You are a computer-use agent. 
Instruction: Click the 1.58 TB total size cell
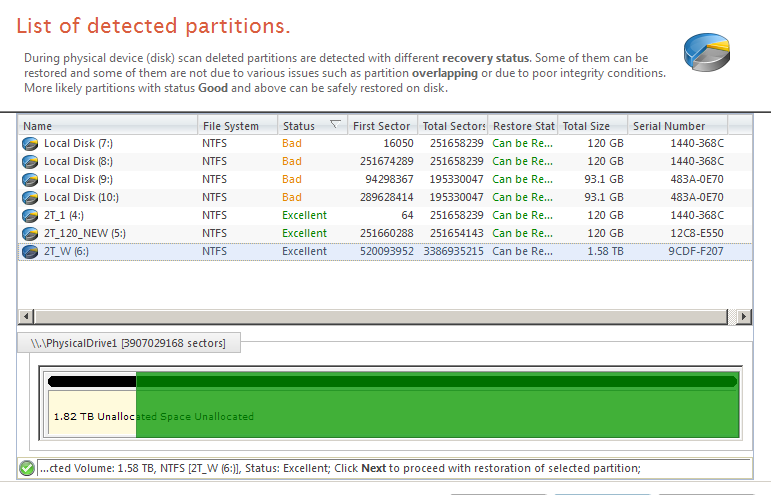coord(605,252)
